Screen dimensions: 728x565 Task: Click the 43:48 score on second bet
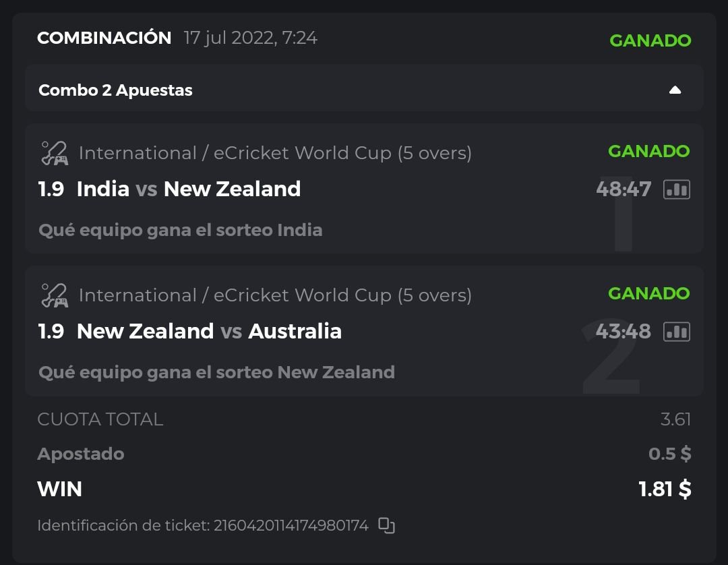(624, 332)
